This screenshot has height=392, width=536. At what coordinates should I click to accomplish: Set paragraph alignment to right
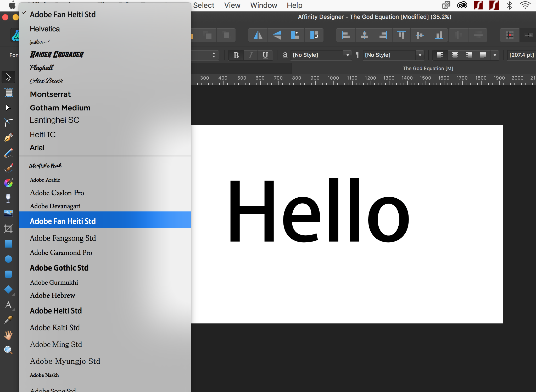469,55
